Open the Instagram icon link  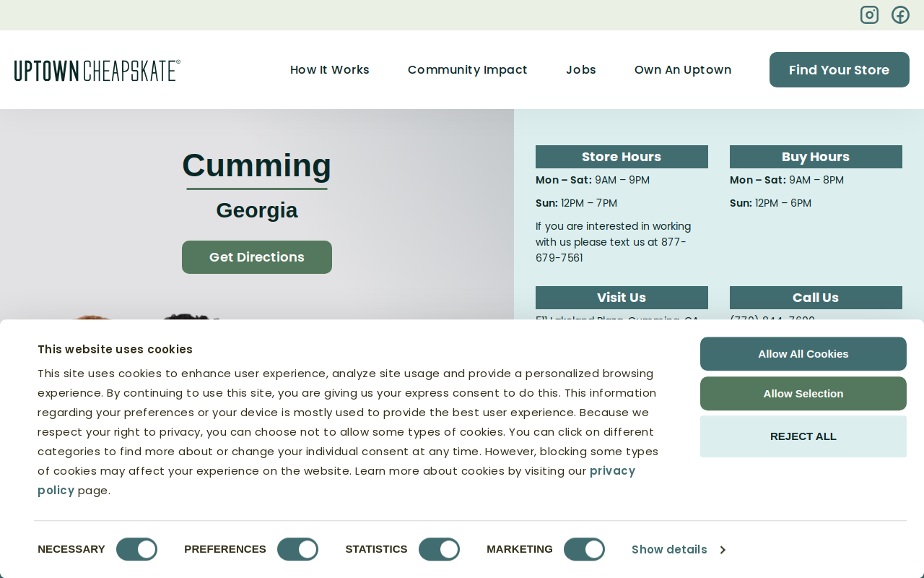point(869,14)
